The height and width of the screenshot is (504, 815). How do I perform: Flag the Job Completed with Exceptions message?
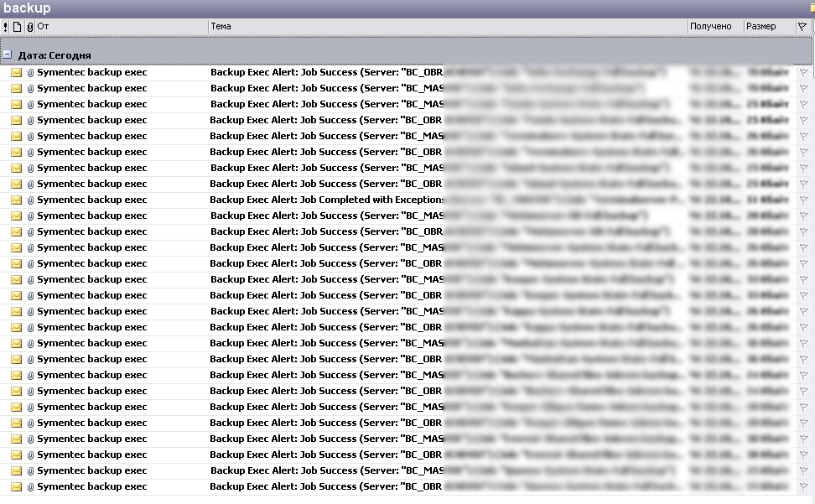pyautogui.click(x=803, y=200)
